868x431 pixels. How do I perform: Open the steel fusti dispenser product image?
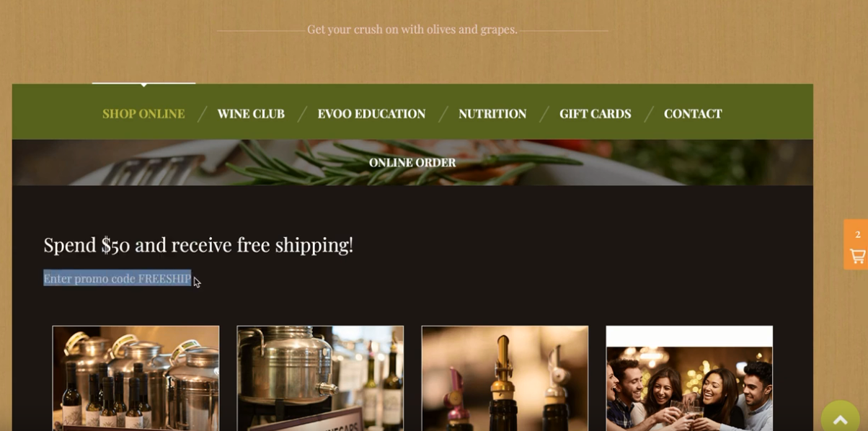tap(320, 378)
